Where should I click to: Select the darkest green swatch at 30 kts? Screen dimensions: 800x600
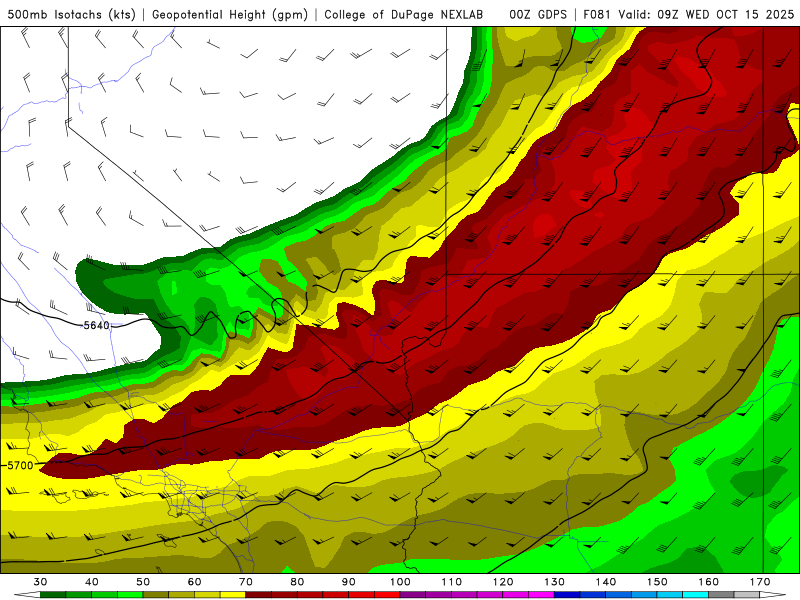tap(53, 595)
